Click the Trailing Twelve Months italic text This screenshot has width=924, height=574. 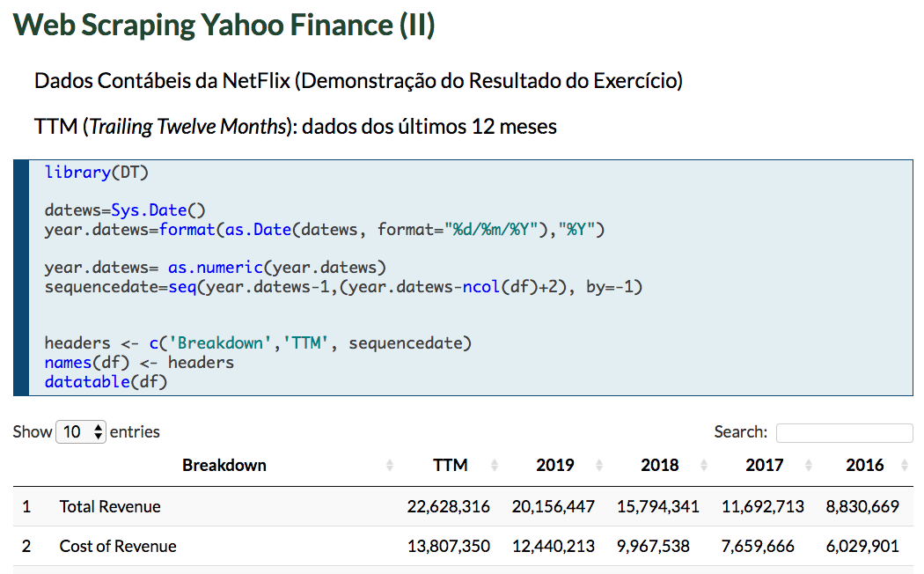pyautogui.click(x=188, y=127)
